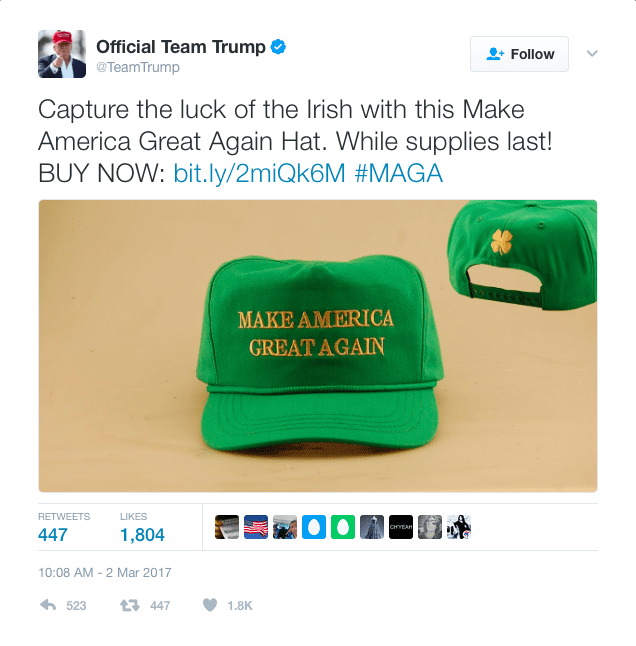The image size is (636, 646).
Task: Click the black CHYEAH avatar
Action: (x=401, y=527)
